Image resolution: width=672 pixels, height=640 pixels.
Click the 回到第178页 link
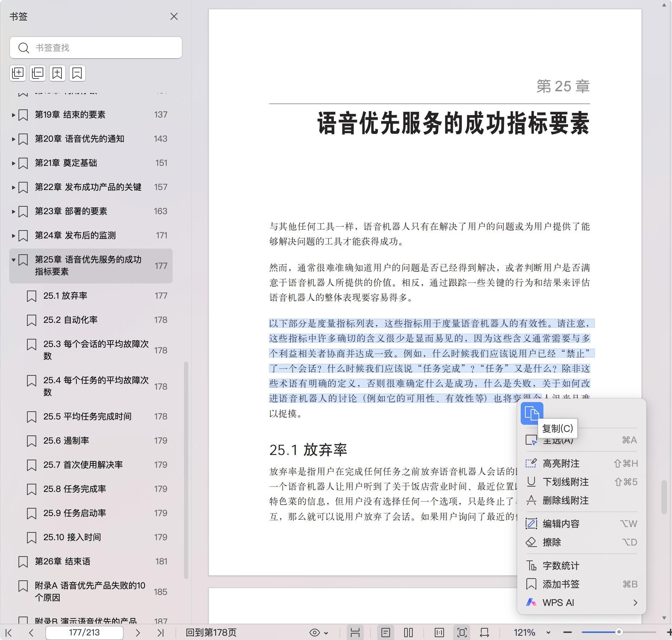tap(211, 633)
